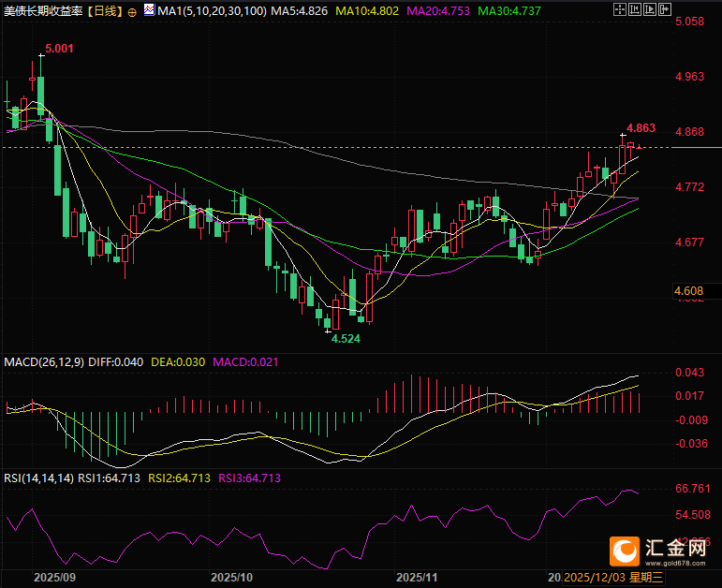This screenshot has width=722, height=588.
Task: Click the 2025/12/03 星期三 date tag
Action: point(613,578)
